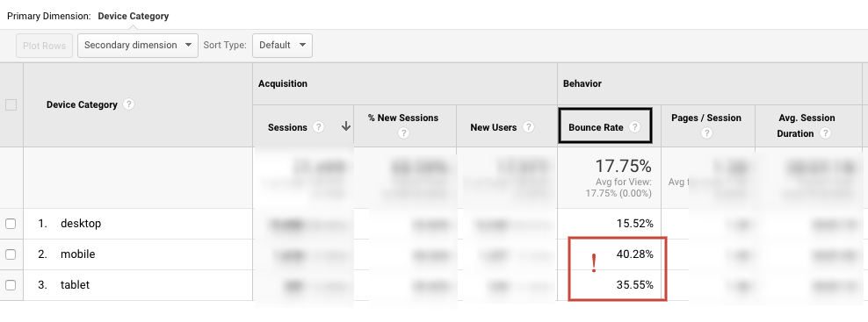Check the mobile row checkbox
Screen dimensions: 868x322
pos(11,254)
